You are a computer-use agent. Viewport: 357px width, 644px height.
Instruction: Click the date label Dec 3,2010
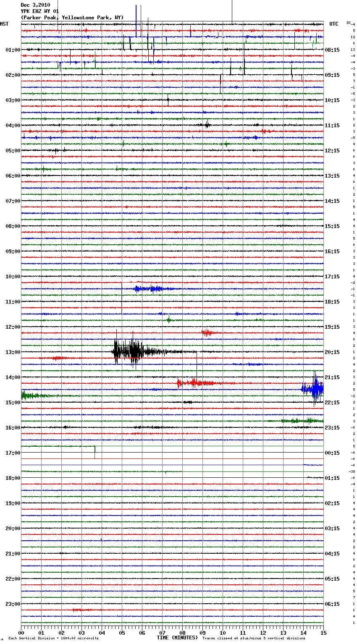click(35, 5)
